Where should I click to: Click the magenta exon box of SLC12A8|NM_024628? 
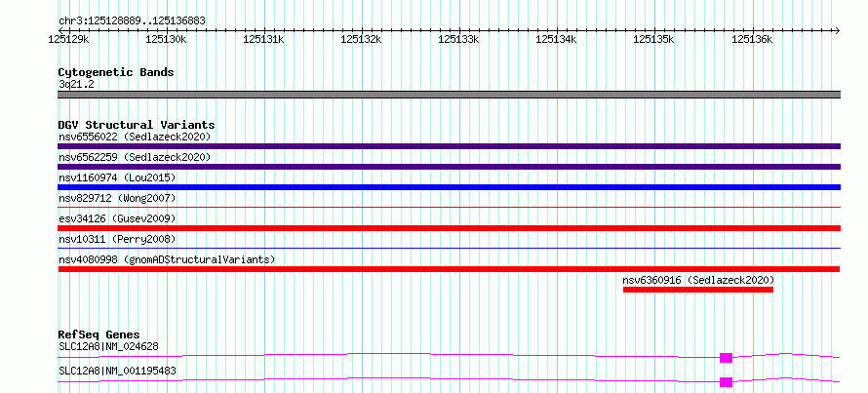[x=726, y=358]
